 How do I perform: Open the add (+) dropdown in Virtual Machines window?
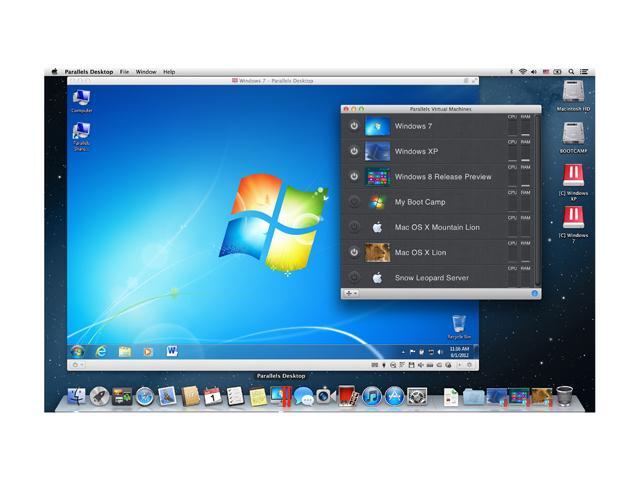pos(351,293)
